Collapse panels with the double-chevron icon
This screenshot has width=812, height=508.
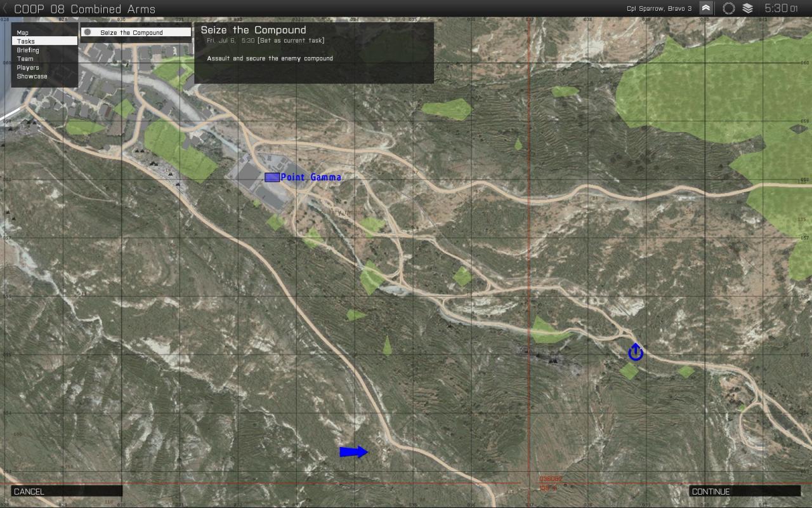coord(705,8)
